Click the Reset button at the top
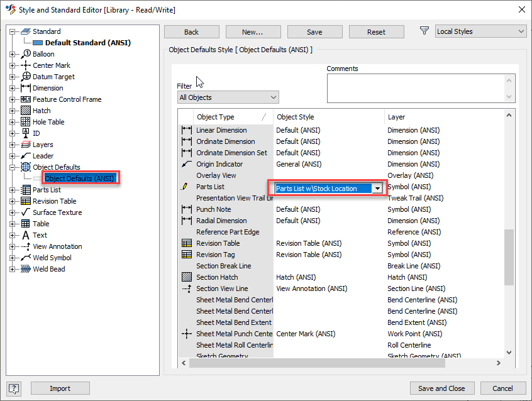This screenshot has width=532, height=401. pos(376,31)
